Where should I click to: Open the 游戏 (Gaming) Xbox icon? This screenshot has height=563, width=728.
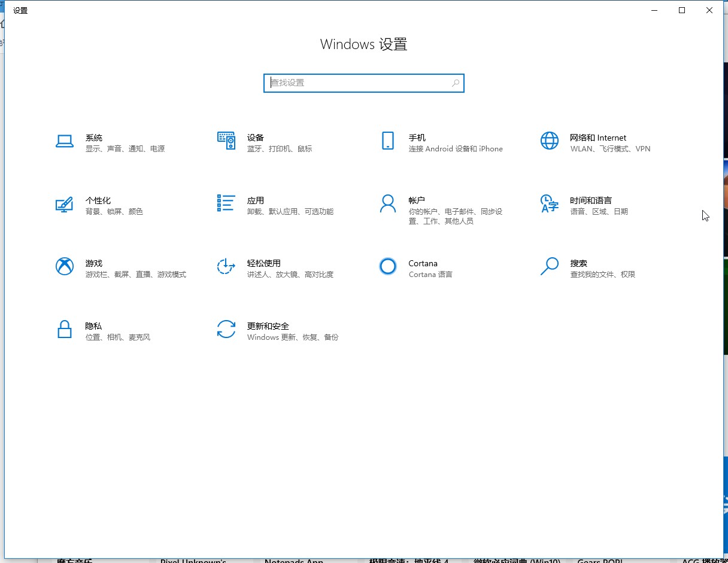64,266
